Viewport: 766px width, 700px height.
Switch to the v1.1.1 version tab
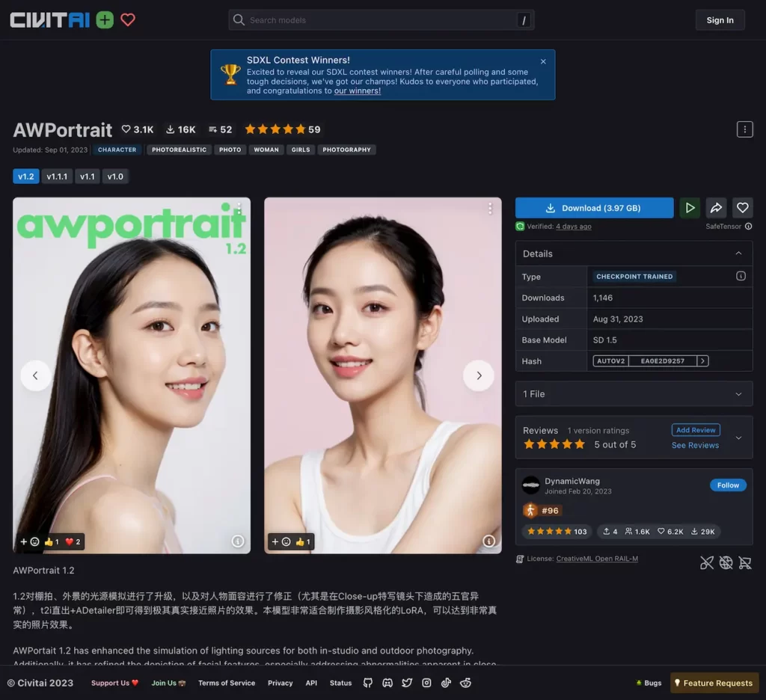pyautogui.click(x=56, y=176)
